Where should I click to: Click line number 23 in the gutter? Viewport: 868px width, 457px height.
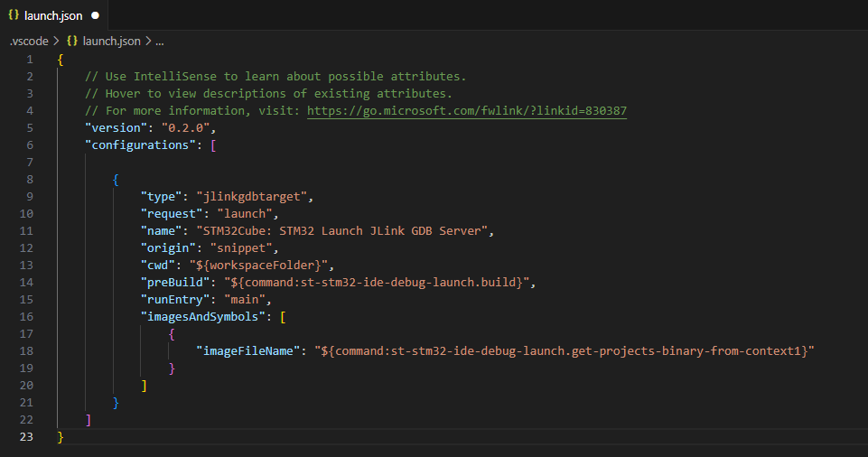26,436
